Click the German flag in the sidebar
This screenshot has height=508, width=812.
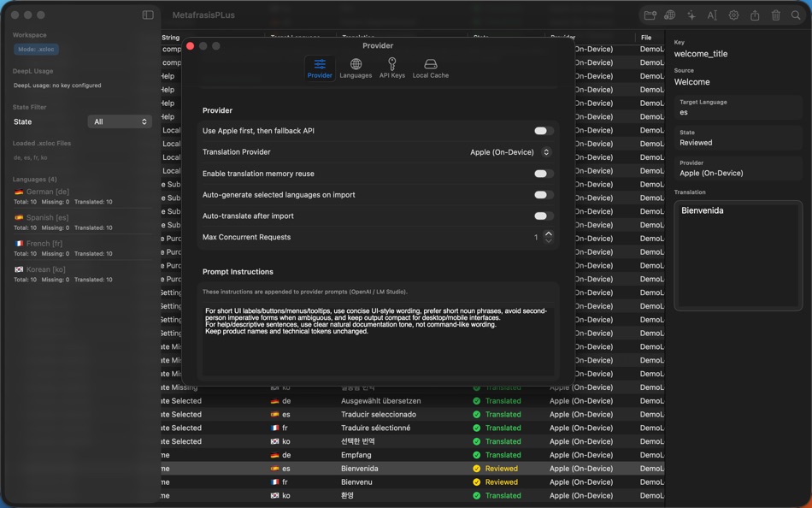point(19,192)
